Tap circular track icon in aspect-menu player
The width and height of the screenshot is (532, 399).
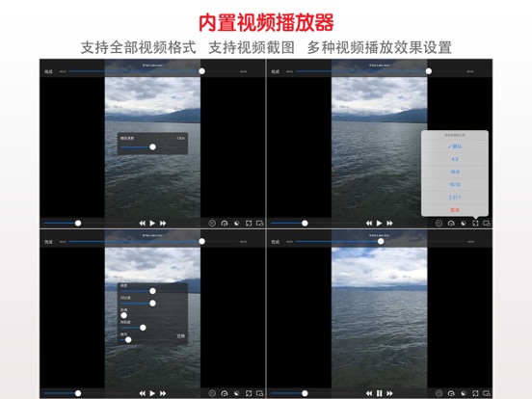click(439, 224)
